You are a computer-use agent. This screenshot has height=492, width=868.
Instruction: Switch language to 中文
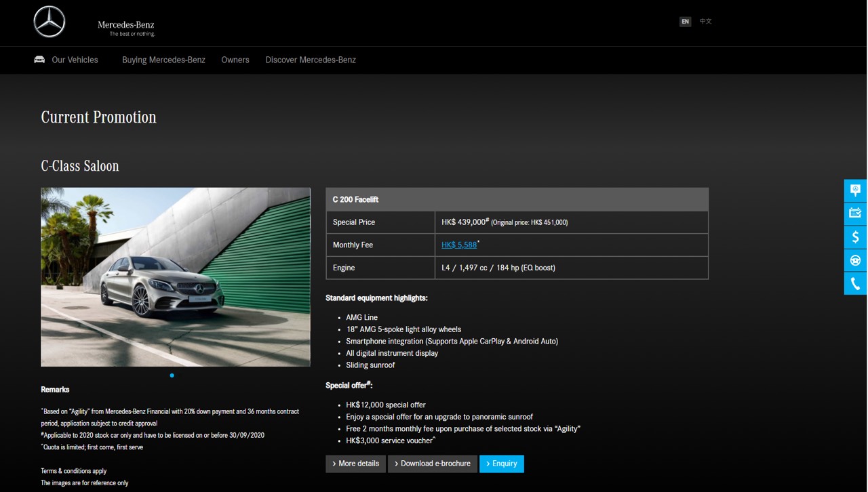click(706, 22)
